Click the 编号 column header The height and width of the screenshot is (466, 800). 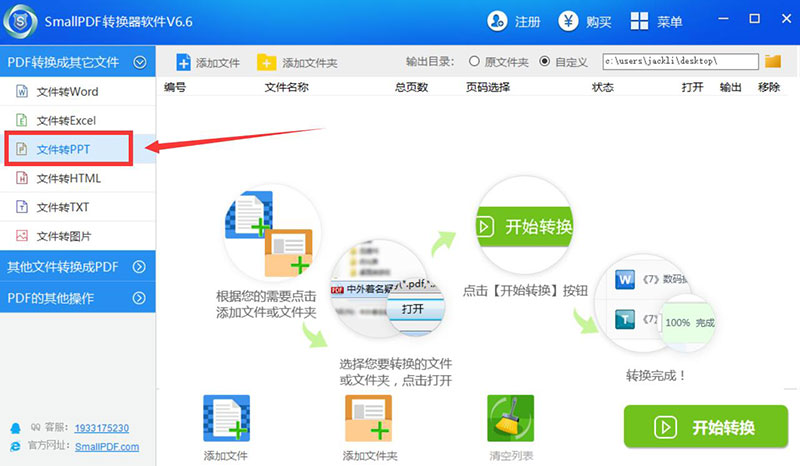pyautogui.click(x=174, y=87)
